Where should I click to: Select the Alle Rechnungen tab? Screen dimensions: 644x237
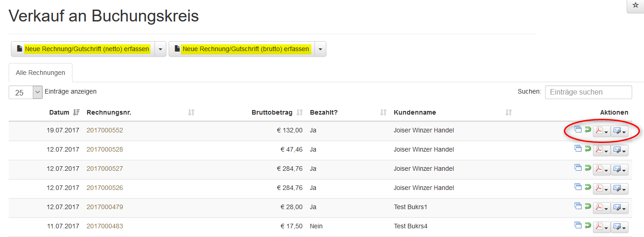tap(41, 73)
